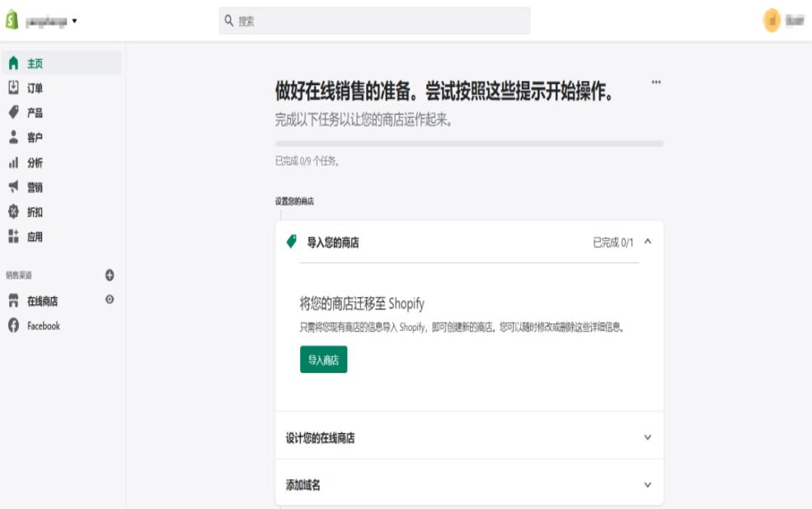This screenshot has height=509, width=812.
Task: Expand 添加域名 with its chevron
Action: pos(647,485)
